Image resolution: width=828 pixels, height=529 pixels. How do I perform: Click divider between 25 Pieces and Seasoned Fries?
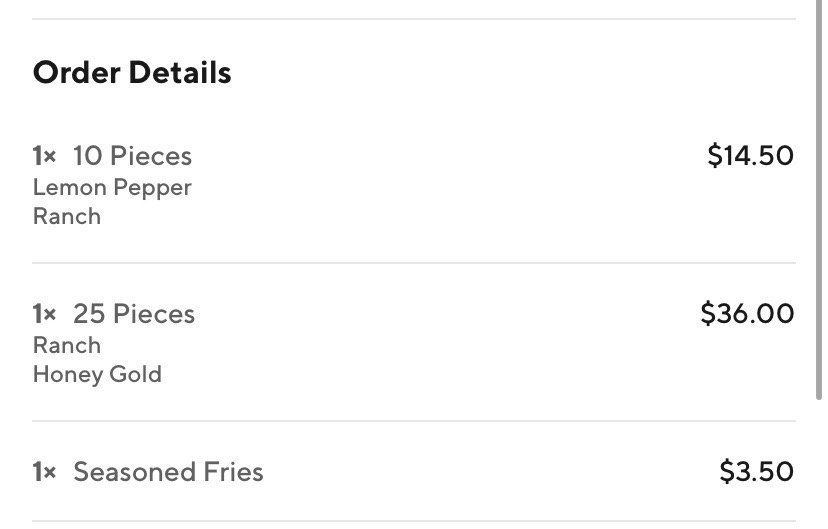pyautogui.click(x=414, y=421)
